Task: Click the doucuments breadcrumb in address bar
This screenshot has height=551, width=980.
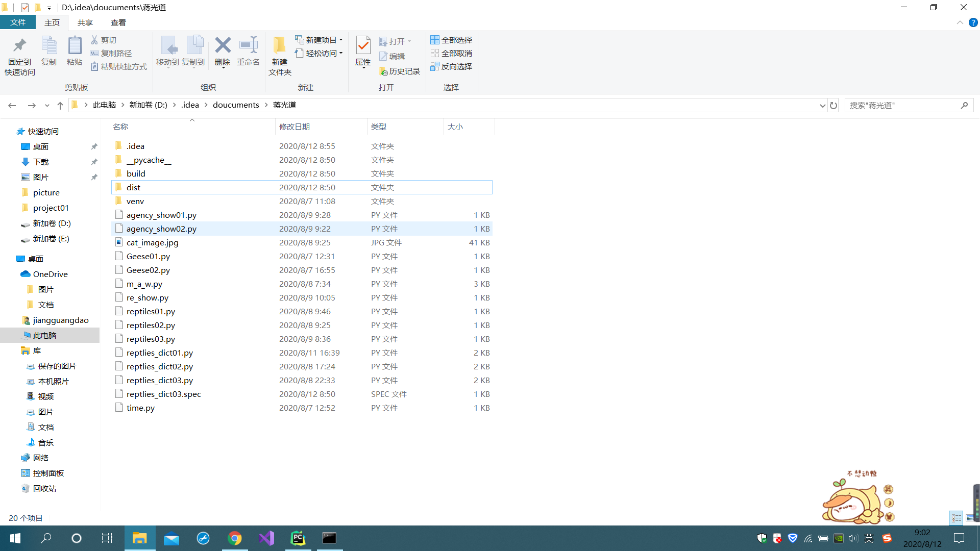Action: (x=236, y=105)
